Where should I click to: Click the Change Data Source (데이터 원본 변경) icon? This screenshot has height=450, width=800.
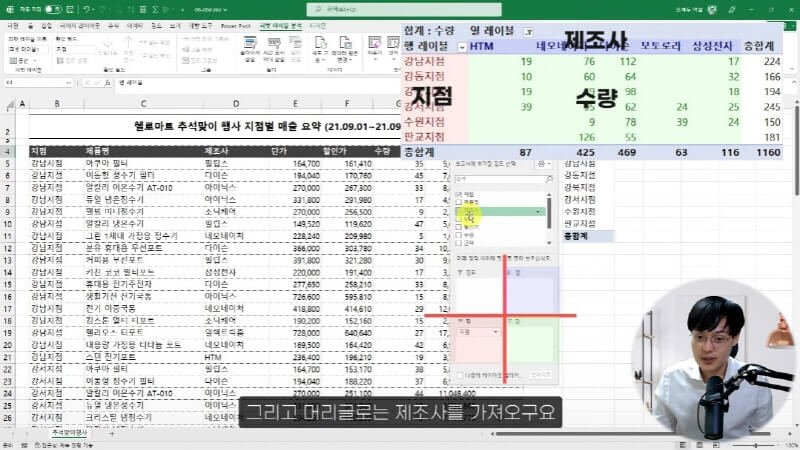point(345,49)
